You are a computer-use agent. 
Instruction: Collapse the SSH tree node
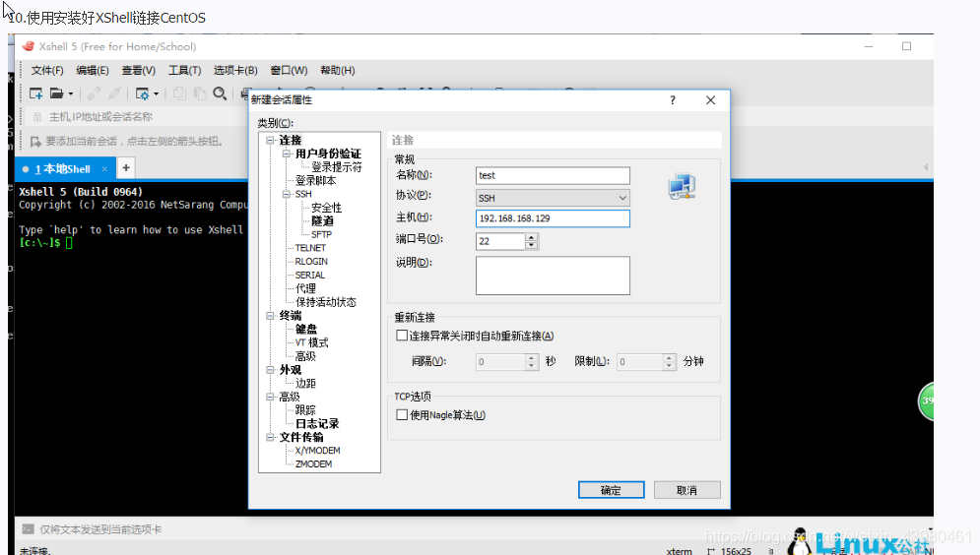coord(287,194)
